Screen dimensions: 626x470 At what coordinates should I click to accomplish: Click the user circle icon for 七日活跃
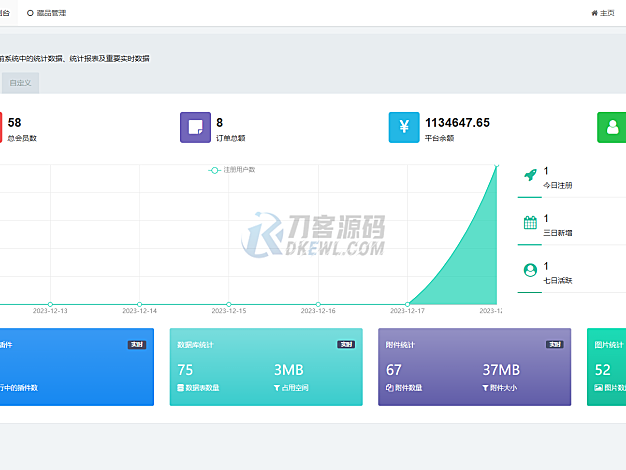coord(530,270)
